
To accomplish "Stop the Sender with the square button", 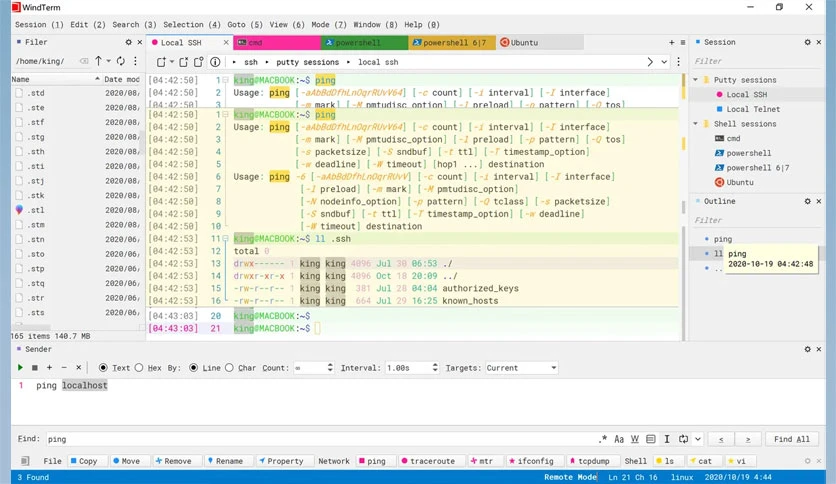I will [x=35, y=367].
